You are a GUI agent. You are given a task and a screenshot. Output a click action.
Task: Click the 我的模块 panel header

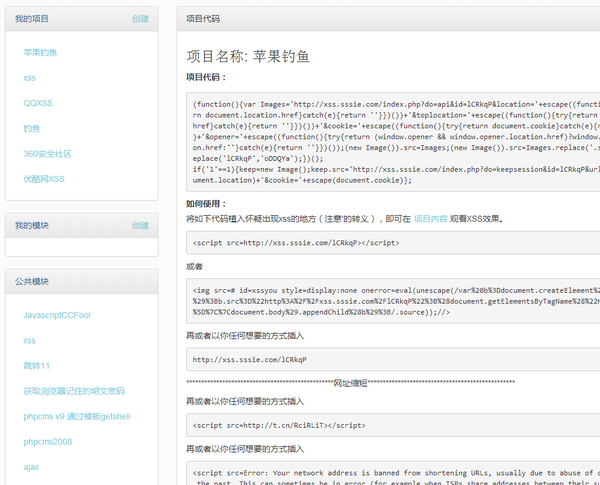(82, 225)
